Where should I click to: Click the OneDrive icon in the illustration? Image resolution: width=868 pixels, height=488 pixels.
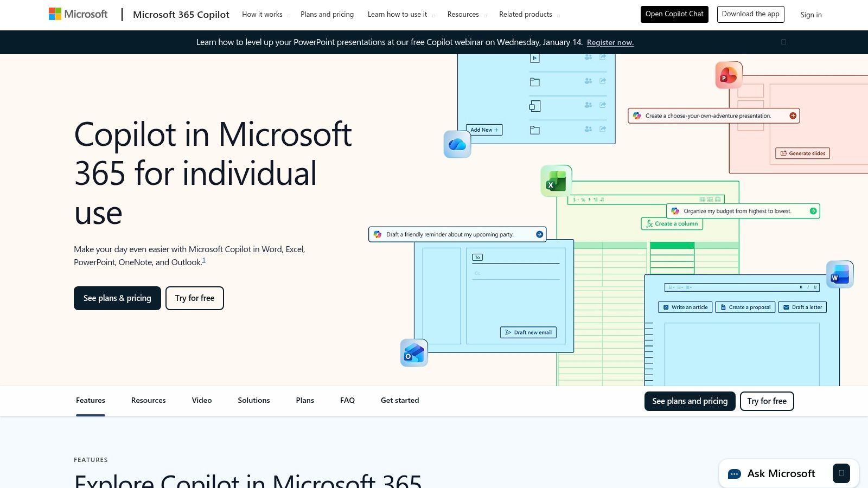[x=457, y=144]
